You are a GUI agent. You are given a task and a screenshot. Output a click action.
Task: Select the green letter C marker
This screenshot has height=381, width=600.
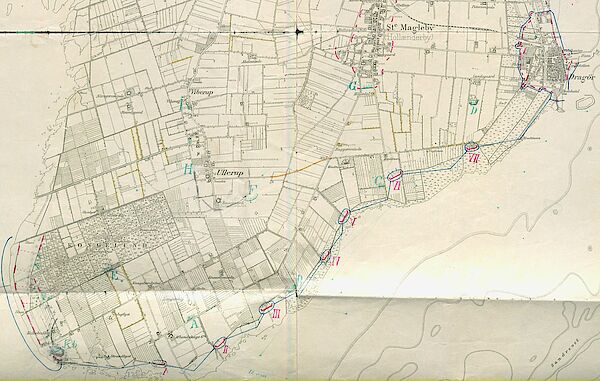click(x=380, y=182)
